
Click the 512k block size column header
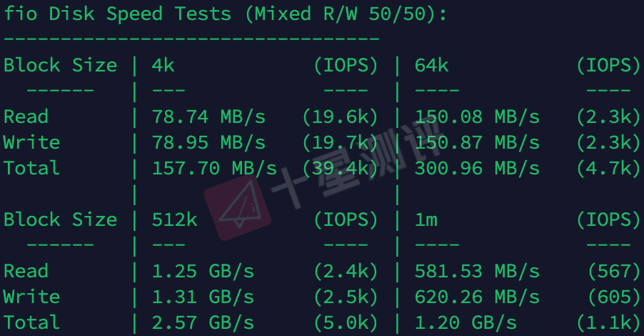(x=174, y=219)
